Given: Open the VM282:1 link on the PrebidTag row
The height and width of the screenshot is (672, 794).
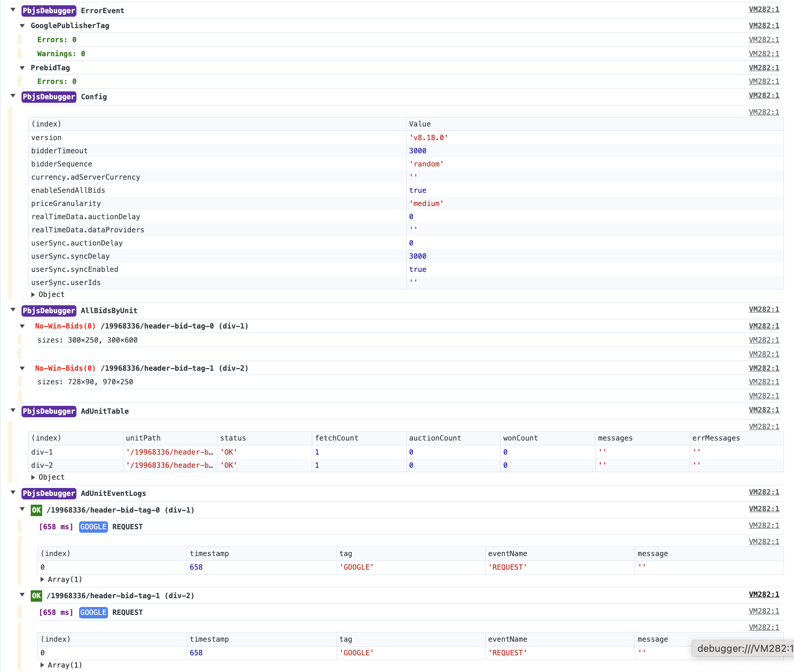Looking at the screenshot, I should pos(764,68).
